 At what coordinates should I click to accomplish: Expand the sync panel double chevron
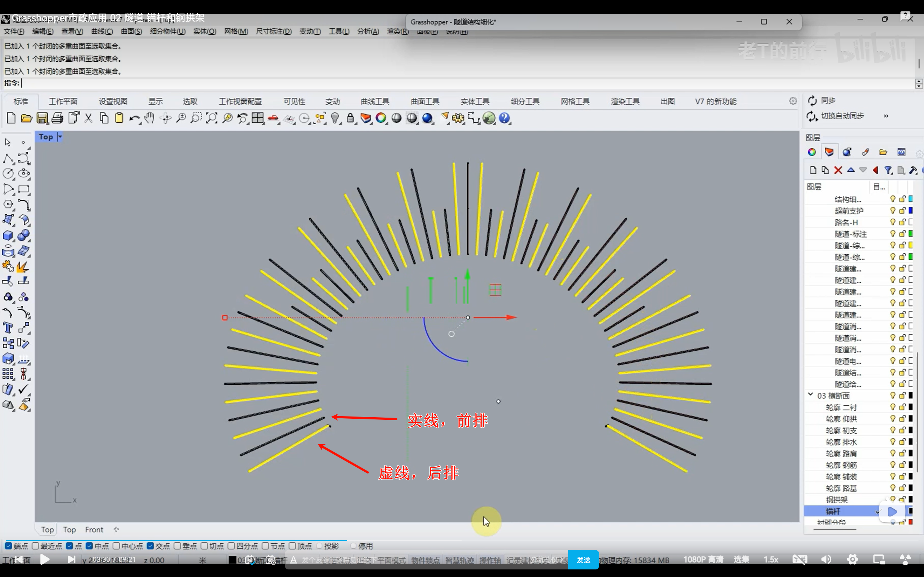click(886, 116)
